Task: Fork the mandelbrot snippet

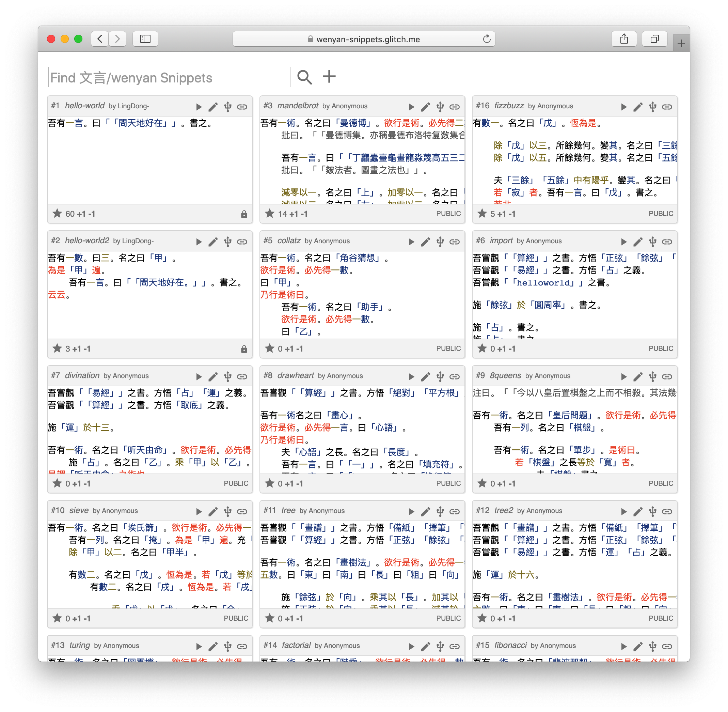Action: coord(440,107)
